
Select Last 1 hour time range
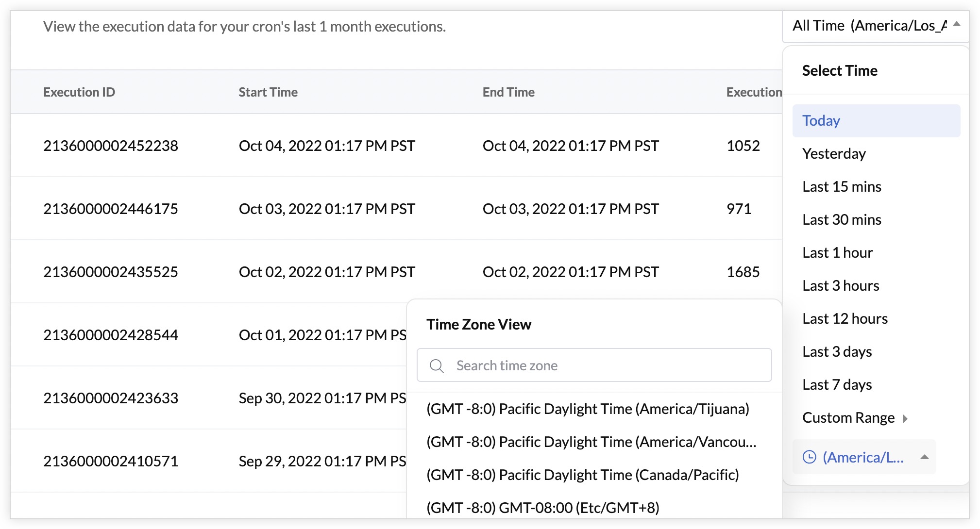(837, 252)
